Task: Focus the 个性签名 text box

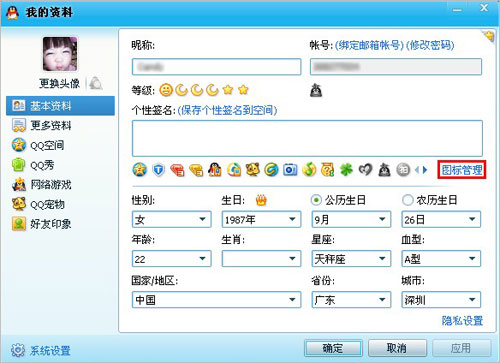Action: [x=307, y=138]
